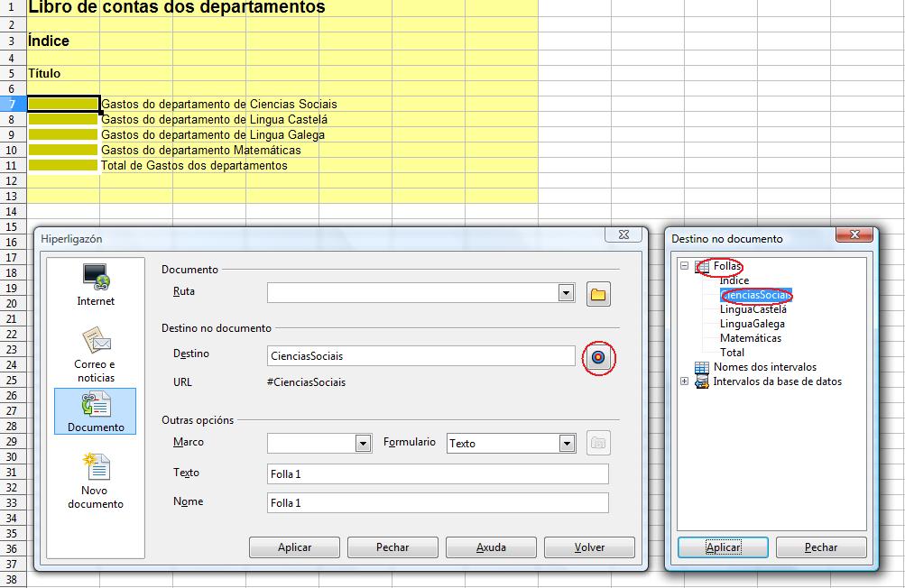Select the Internet hyperlink type icon
This screenshot has width=905, height=588.
(x=96, y=277)
